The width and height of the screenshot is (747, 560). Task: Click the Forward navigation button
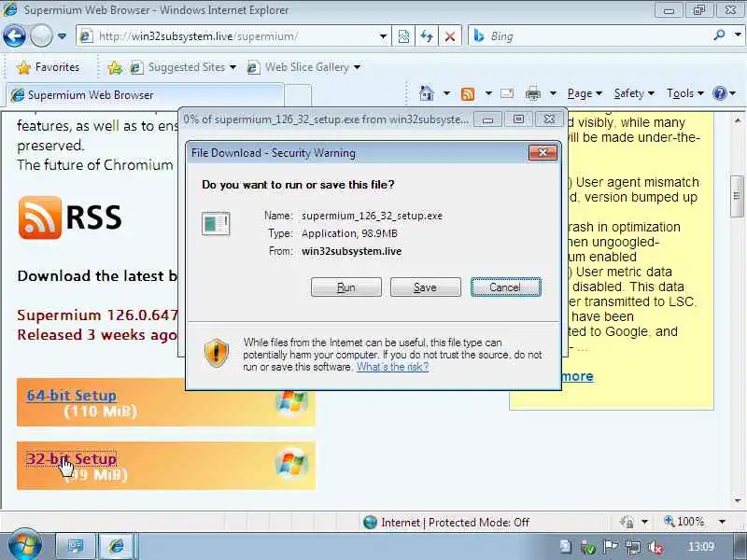click(41, 36)
